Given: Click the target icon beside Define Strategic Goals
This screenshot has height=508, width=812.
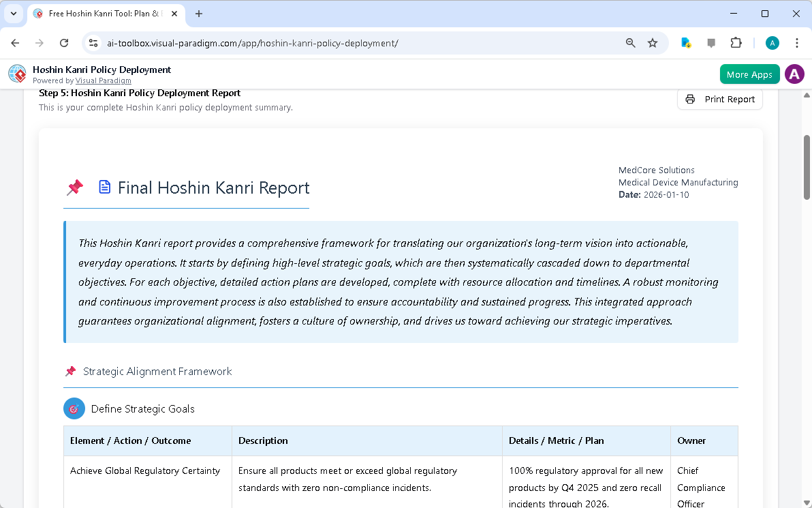Looking at the screenshot, I should 74,408.
